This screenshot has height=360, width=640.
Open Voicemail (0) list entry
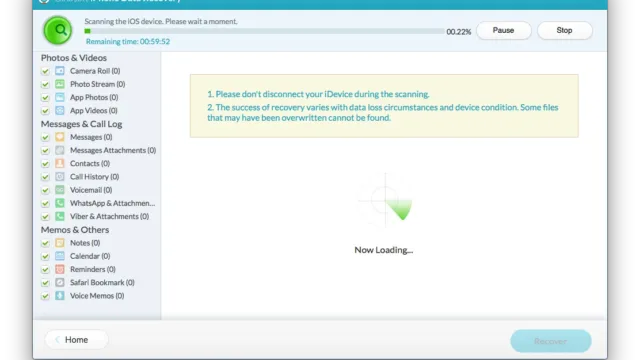pos(91,190)
